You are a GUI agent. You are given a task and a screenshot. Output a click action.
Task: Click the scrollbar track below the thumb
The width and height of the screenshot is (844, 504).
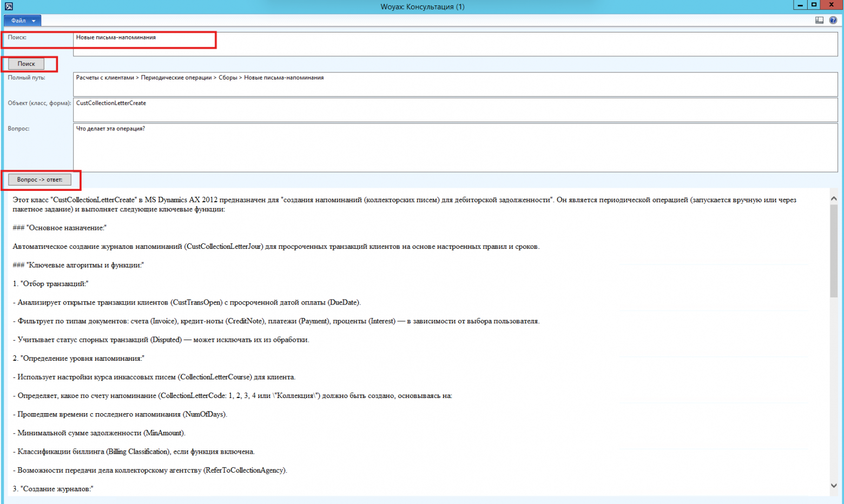tap(834, 389)
